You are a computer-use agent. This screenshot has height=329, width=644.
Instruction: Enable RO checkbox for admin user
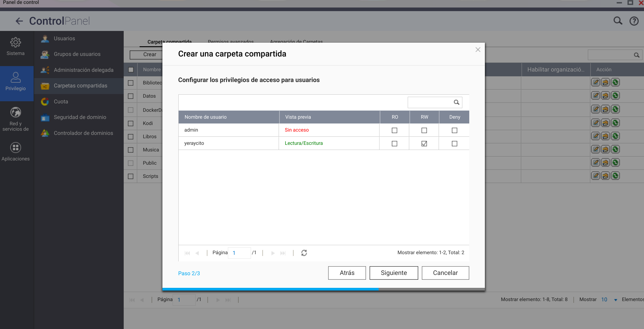pyautogui.click(x=394, y=130)
